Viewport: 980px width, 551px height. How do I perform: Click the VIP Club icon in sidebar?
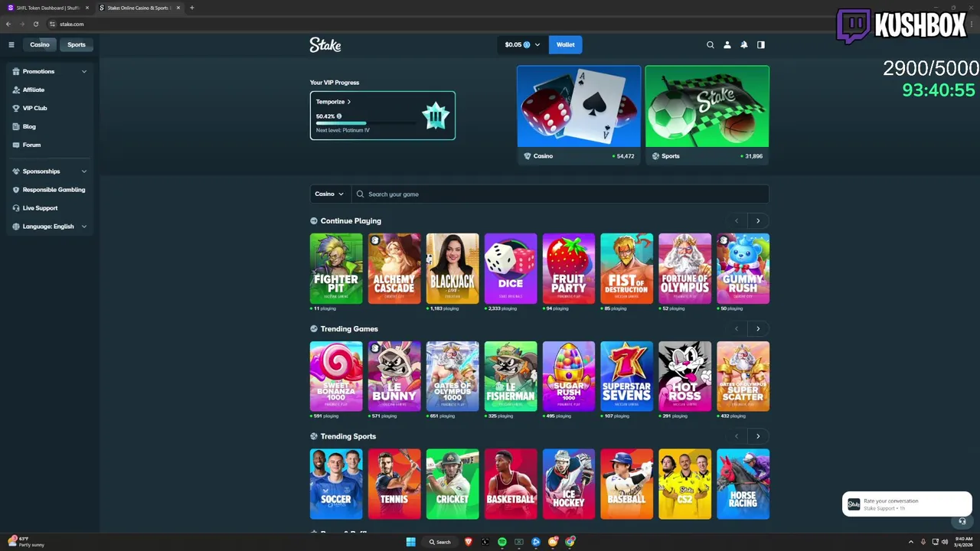(16, 108)
